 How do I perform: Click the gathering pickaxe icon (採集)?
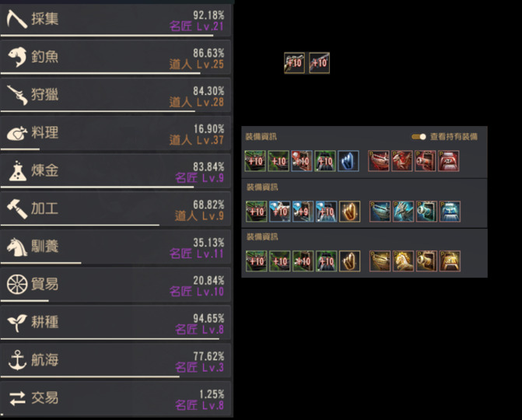(16, 19)
